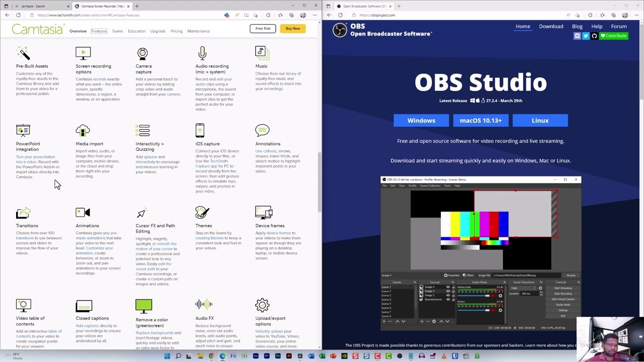This screenshot has height=362, width=644.
Task: Open Help in OBS navigation
Action: click(597, 27)
